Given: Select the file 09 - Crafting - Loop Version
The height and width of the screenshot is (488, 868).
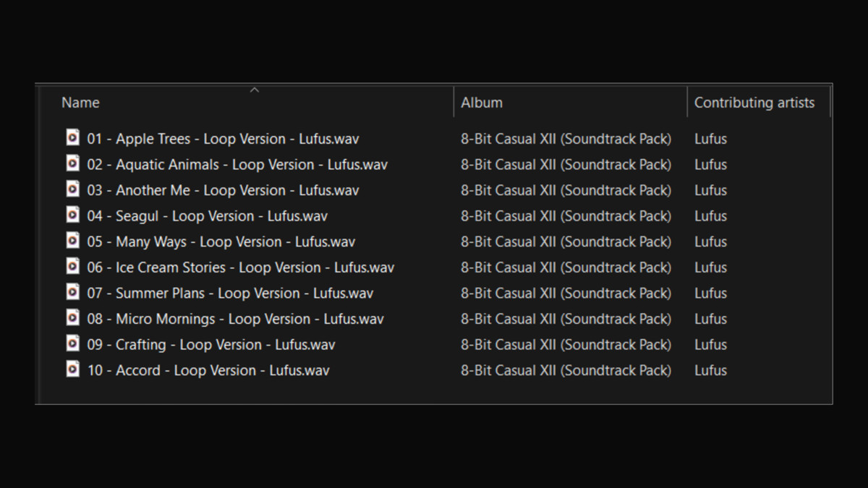Looking at the screenshot, I should (x=210, y=345).
